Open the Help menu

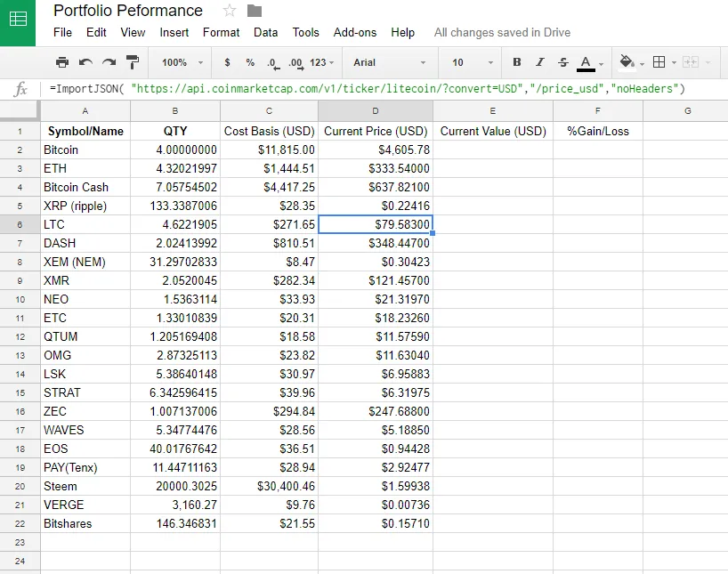coord(402,33)
